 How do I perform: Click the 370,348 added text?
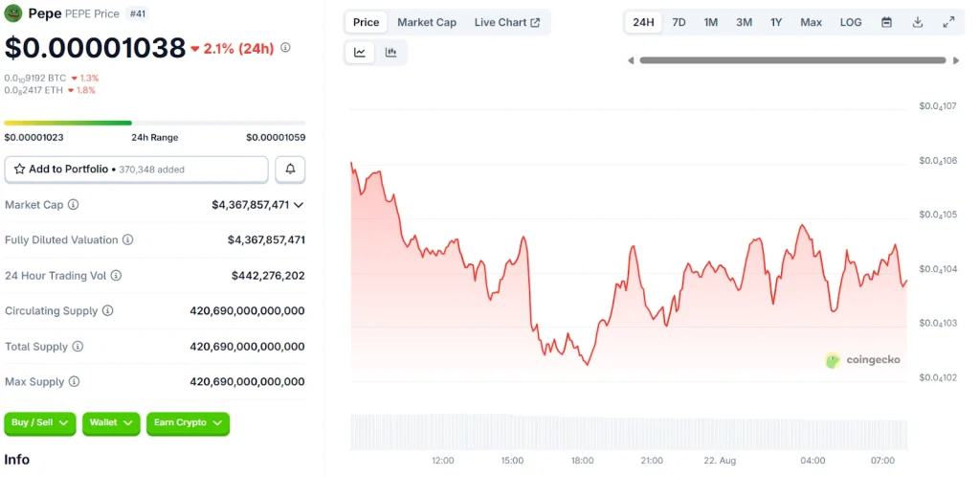pos(151,170)
